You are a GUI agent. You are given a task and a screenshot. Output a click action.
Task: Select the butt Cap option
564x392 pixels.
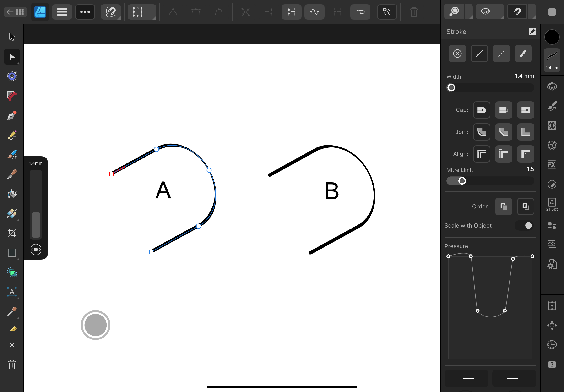pyautogui.click(x=504, y=110)
